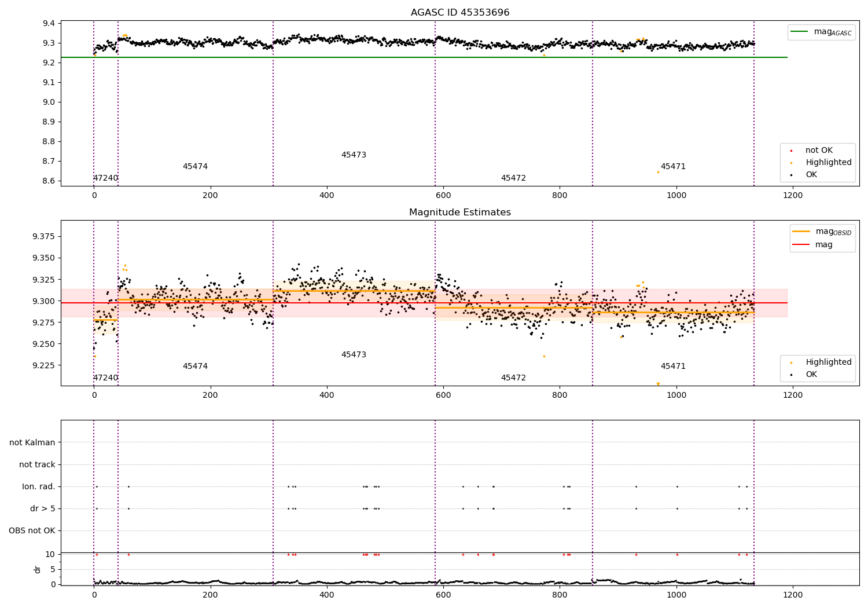Click OBSID label 47240 in Magnitude Estimates plot
This screenshot has width=868, height=608.
pos(105,378)
